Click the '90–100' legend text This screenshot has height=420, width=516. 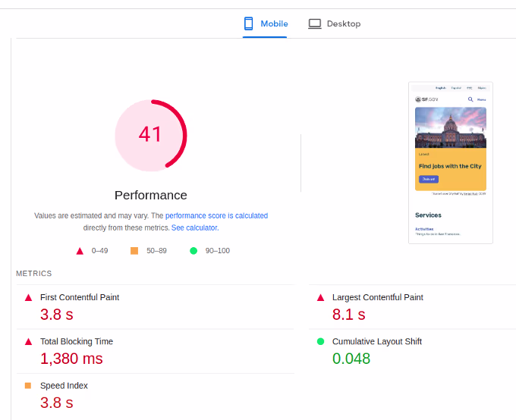pos(218,251)
